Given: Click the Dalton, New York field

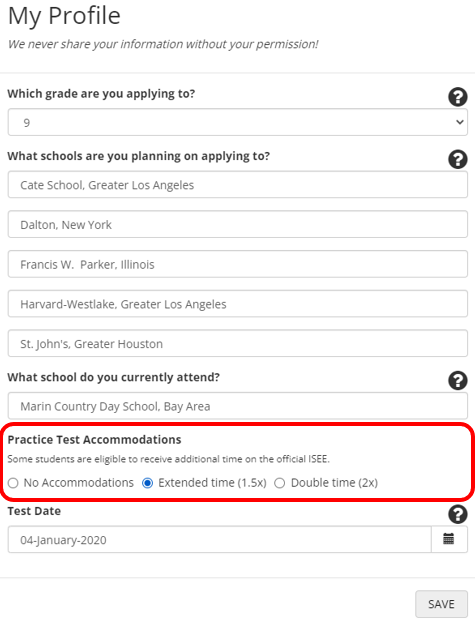Looking at the screenshot, I should [238, 224].
